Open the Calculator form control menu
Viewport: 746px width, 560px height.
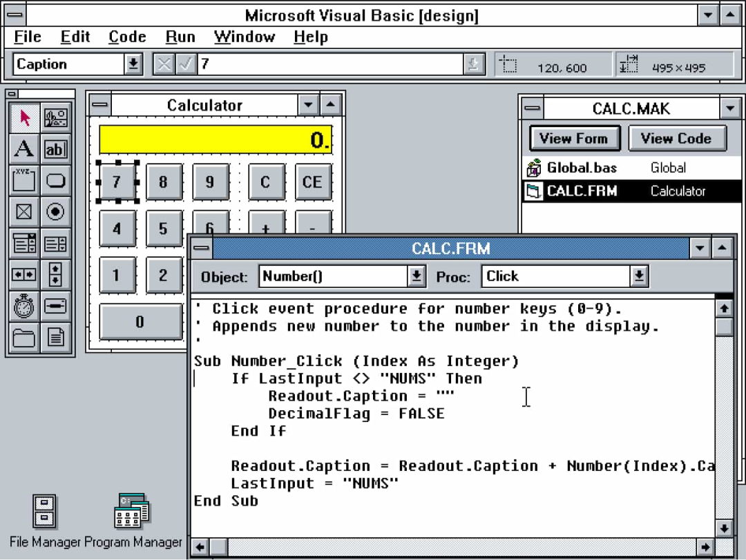coord(100,105)
